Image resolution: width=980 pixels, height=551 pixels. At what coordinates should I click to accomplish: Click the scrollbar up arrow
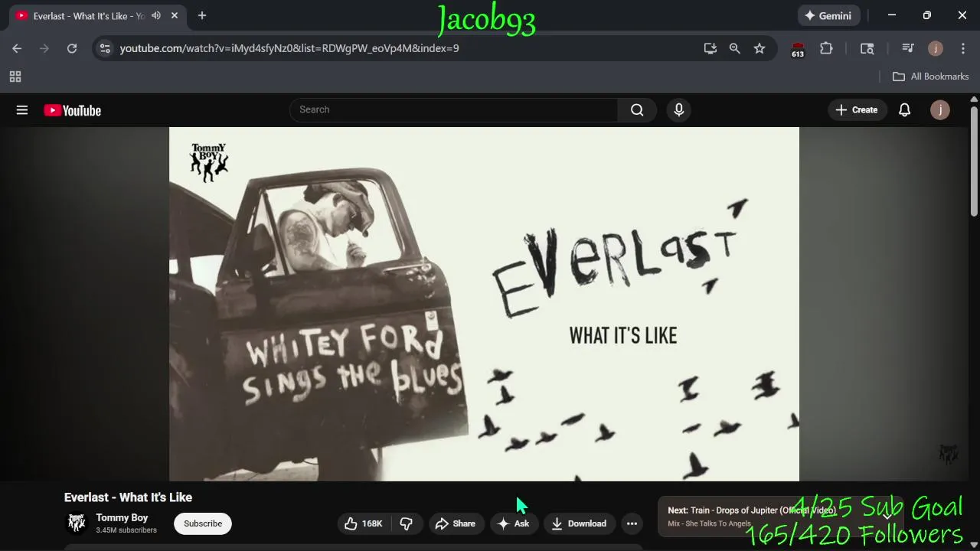pyautogui.click(x=974, y=99)
